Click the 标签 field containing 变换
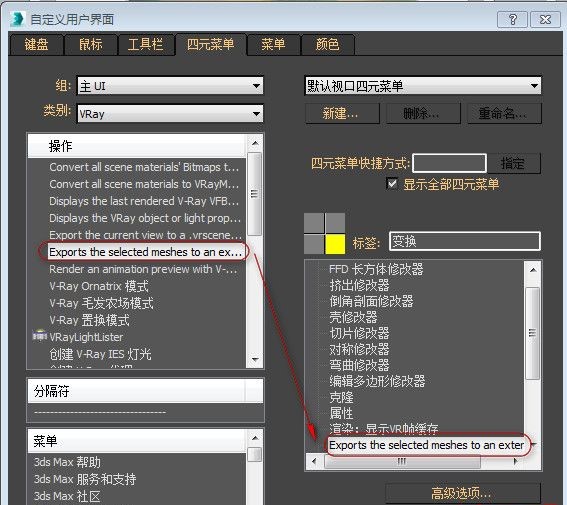The image size is (567, 505). point(465,241)
